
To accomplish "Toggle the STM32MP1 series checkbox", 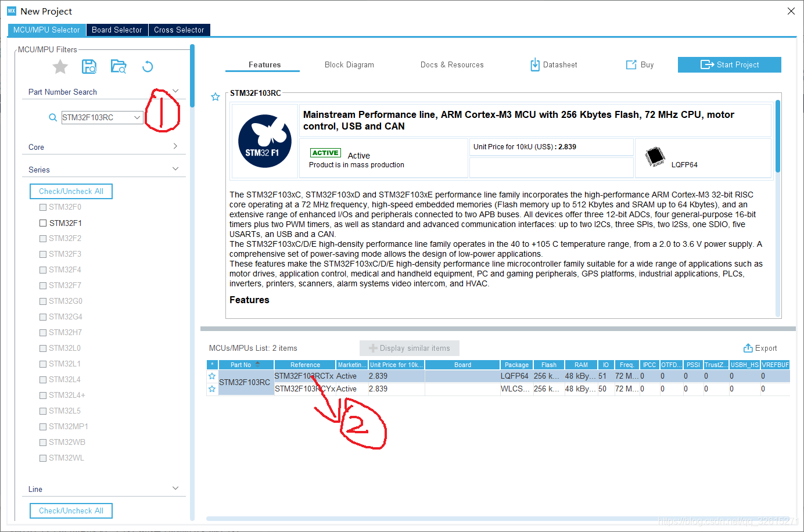I will coord(43,427).
